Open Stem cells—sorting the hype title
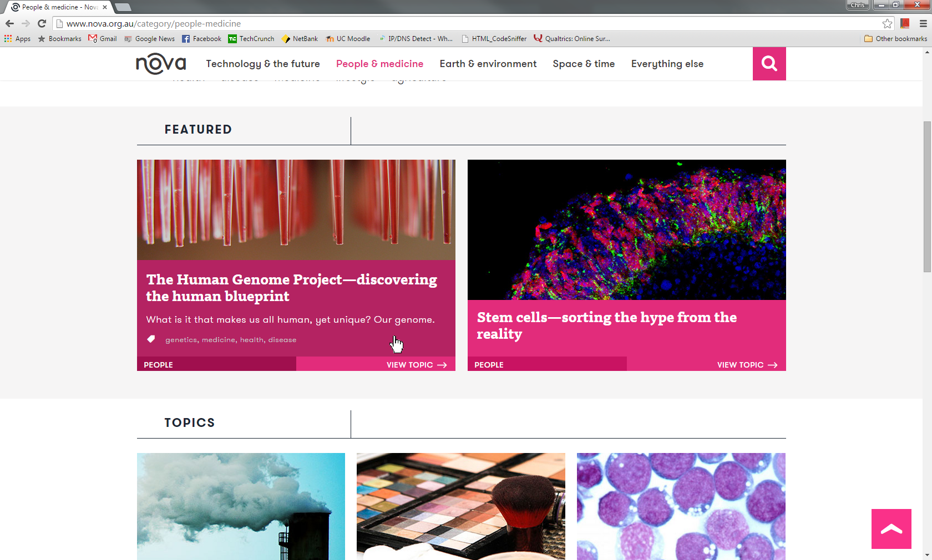The width and height of the screenshot is (932, 560). coord(607,325)
